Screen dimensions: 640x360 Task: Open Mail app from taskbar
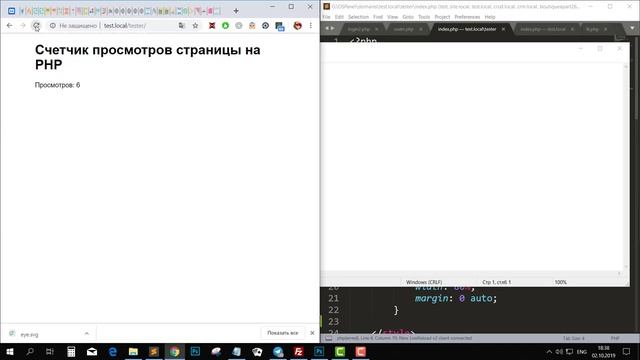[x=92, y=351]
